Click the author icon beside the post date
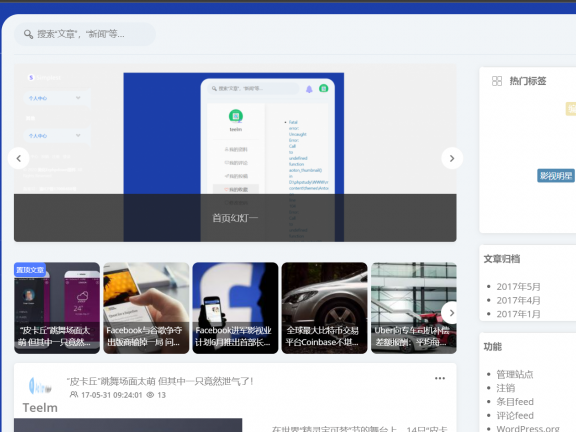This screenshot has width=576, height=432. click(x=74, y=395)
